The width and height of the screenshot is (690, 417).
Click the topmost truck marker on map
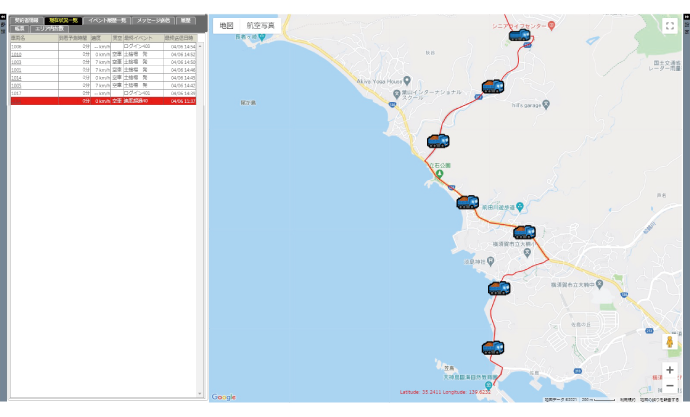pyautogui.click(x=519, y=35)
